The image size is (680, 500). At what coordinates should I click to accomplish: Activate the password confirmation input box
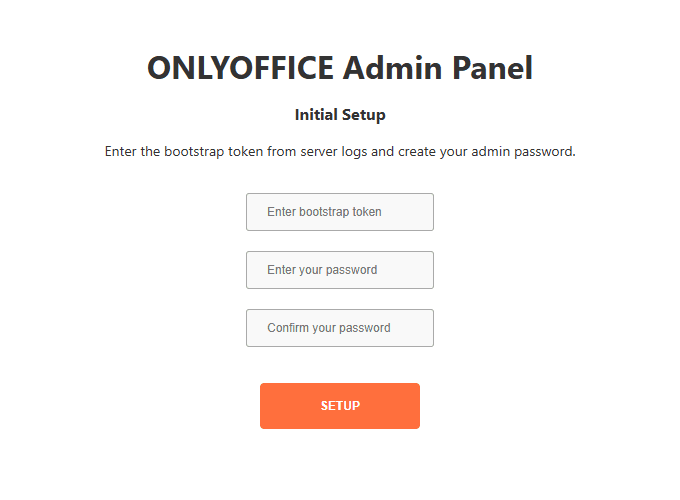tap(340, 328)
